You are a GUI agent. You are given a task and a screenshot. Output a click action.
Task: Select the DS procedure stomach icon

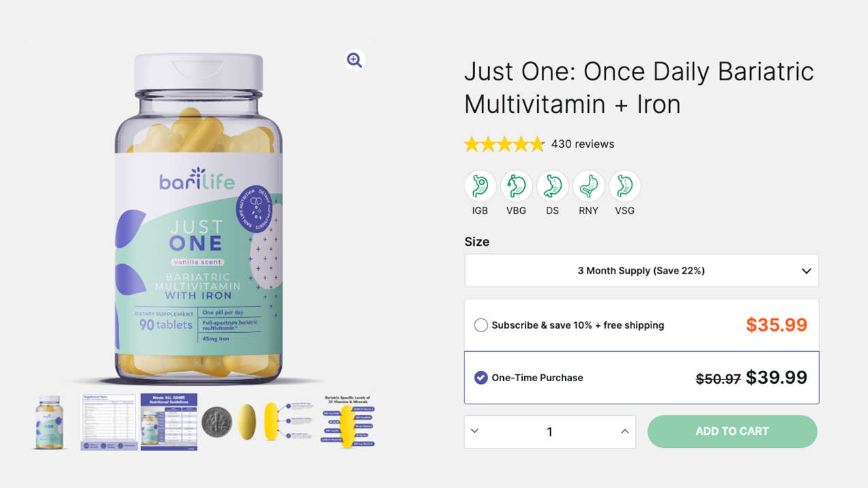pos(552,186)
